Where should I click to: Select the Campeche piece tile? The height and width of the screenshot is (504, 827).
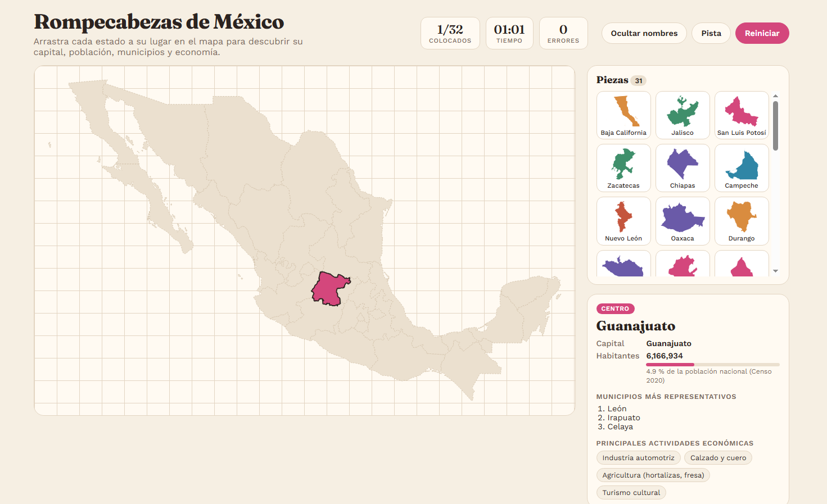click(x=742, y=168)
